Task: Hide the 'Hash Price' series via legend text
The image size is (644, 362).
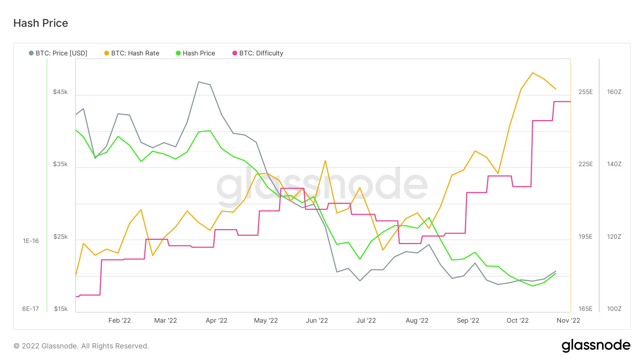Action: click(x=199, y=53)
